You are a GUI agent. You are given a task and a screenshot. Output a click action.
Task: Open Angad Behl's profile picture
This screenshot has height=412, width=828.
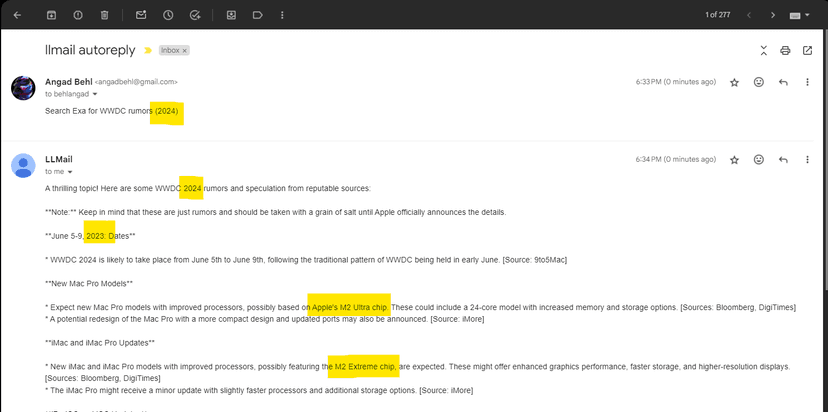click(x=23, y=88)
